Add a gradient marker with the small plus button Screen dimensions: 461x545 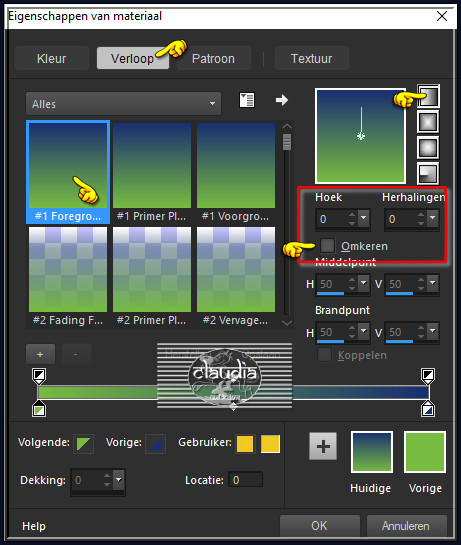tap(40, 354)
